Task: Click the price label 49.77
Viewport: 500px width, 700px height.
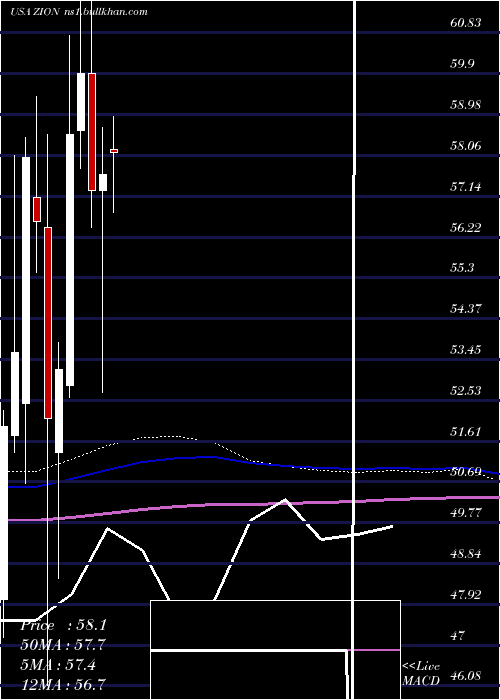Action: (x=466, y=513)
